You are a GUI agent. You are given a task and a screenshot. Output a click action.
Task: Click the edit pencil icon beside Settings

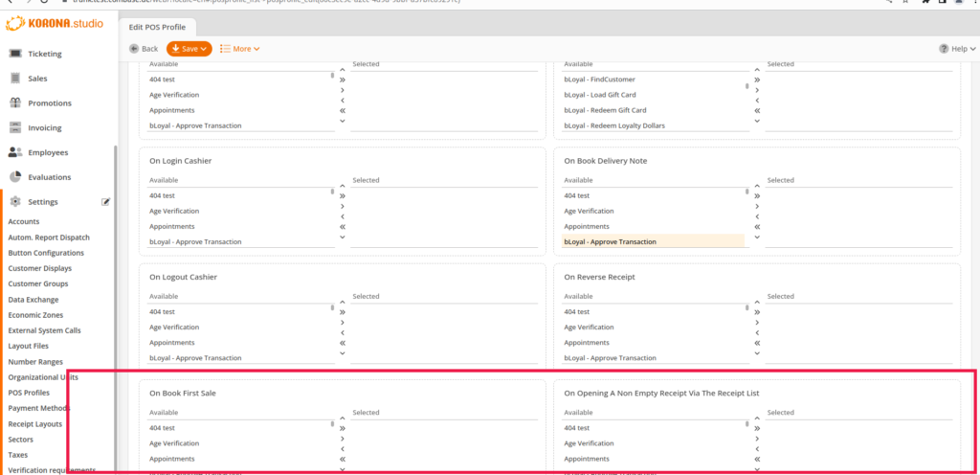(x=105, y=201)
